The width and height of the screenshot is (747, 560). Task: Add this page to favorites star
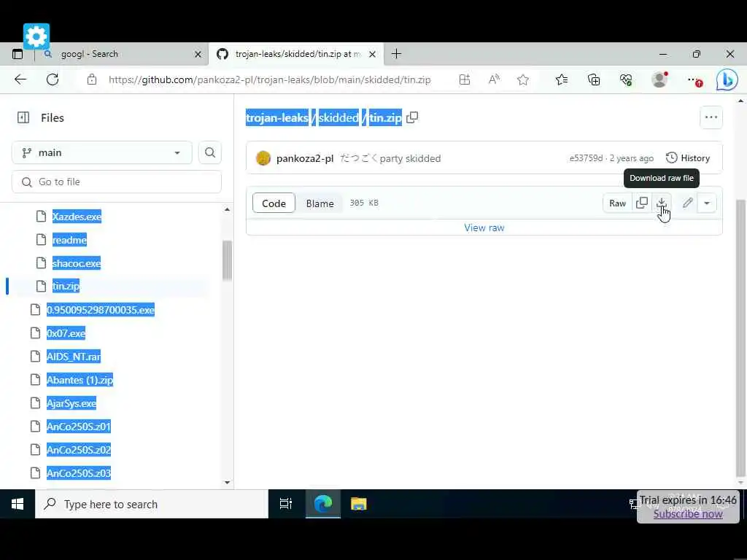(x=523, y=79)
